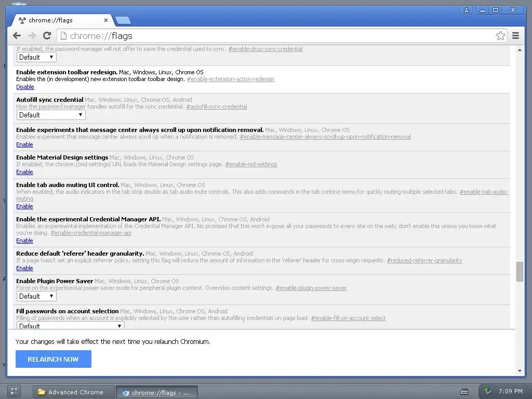Viewport: 532px width, 399px height.
Task: Click the #enable-md-settings anchor link
Action: (x=251, y=164)
